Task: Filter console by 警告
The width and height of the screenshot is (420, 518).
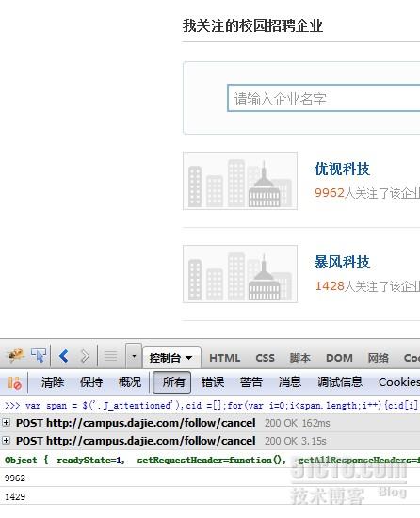Action: click(x=251, y=382)
